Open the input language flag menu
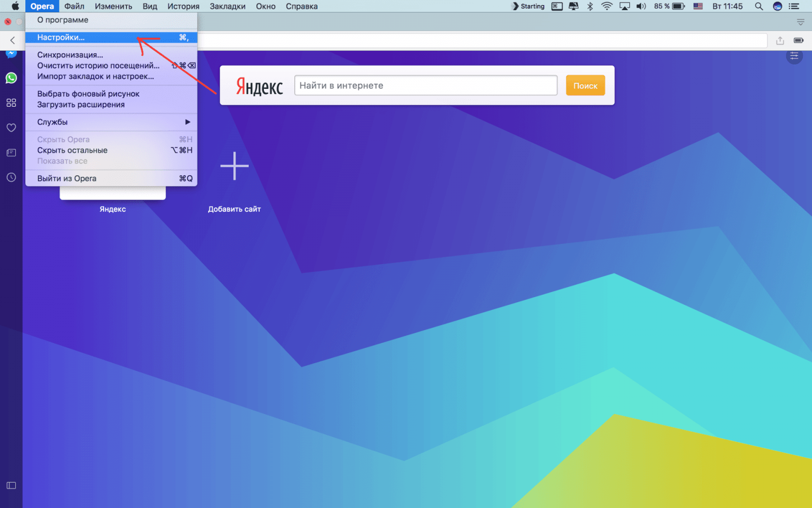This screenshot has width=812, height=508. 698,6
